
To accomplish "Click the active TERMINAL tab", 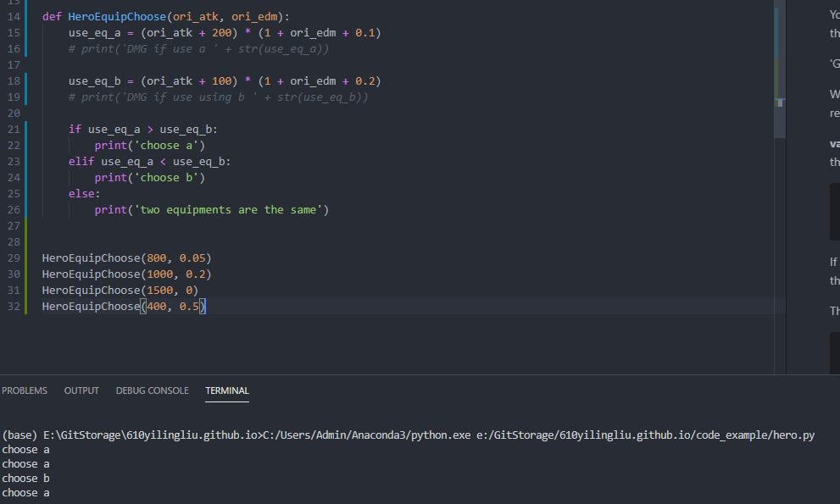I will 226,390.
